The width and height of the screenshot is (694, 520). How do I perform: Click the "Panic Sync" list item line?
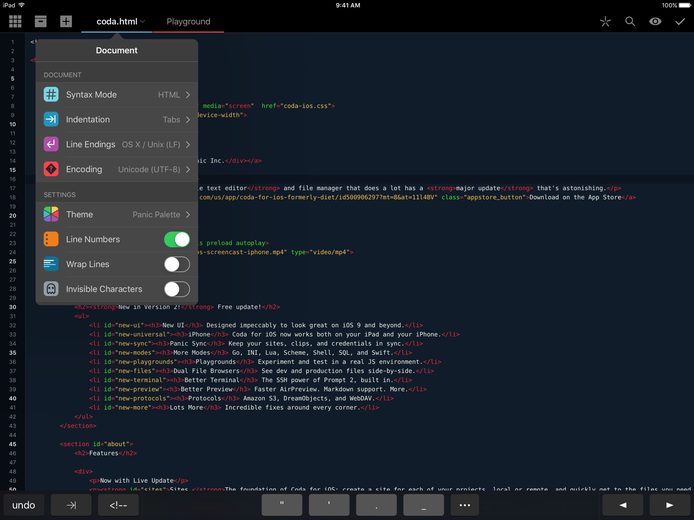pyautogui.click(x=256, y=343)
